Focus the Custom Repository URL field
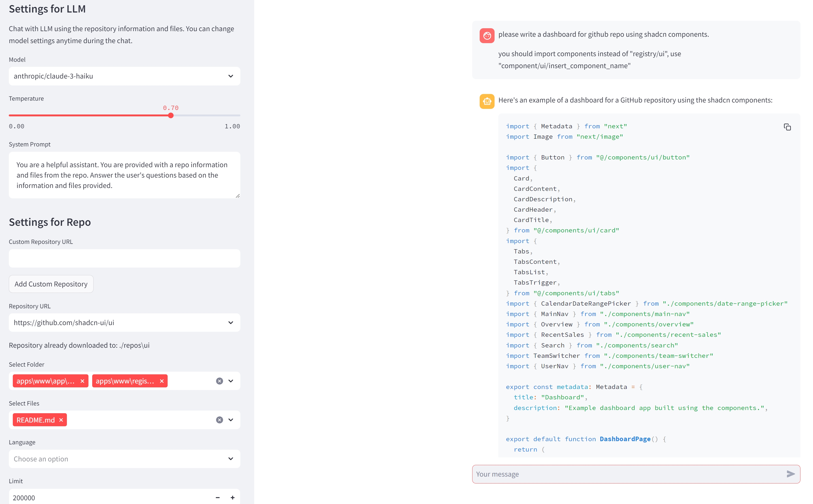This screenshot has height=504, width=813. pos(124,258)
